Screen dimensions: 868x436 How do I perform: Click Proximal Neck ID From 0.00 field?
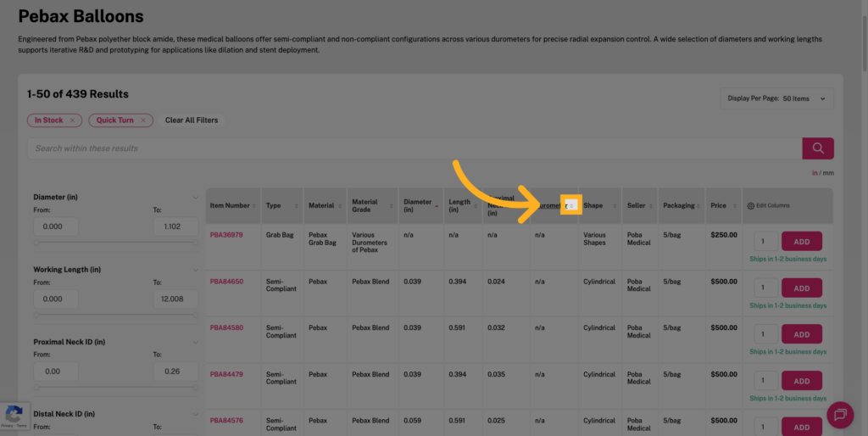(x=56, y=372)
